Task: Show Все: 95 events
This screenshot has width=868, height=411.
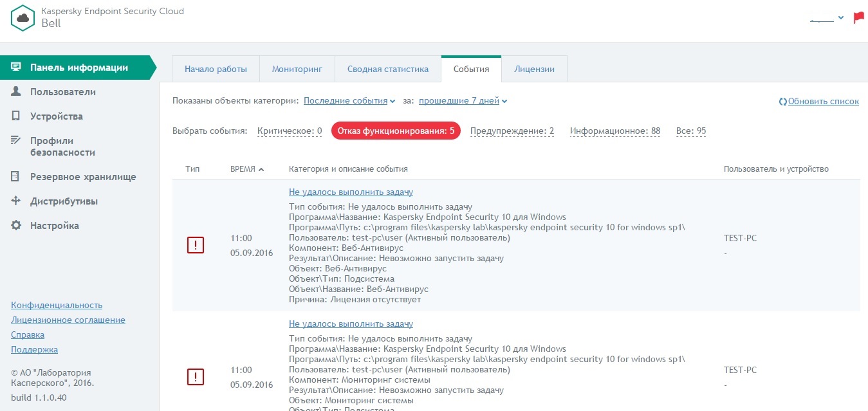Action: tap(691, 131)
